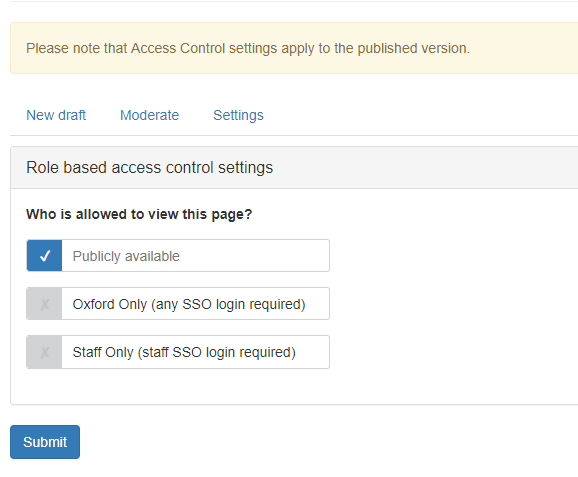Select Oxford Only (any SSO login required) label
The height and width of the screenshot is (477, 578).
pyautogui.click(x=189, y=304)
